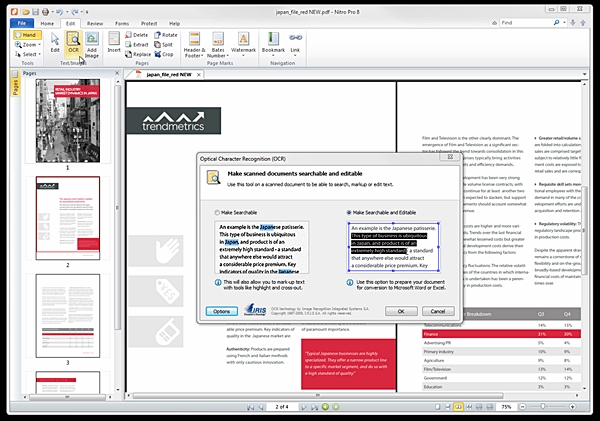This screenshot has height=421, width=600.
Task: Click the Find previous up arrow
Action: [x=583, y=23]
